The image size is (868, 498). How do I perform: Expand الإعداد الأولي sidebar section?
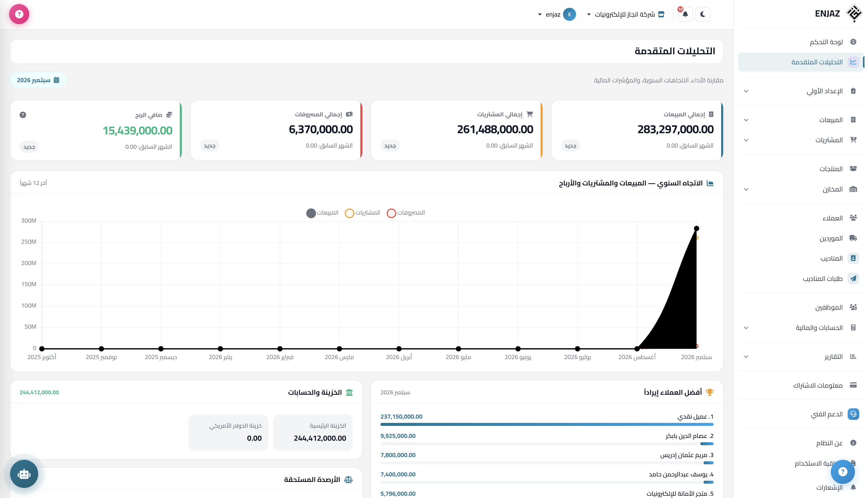click(x=801, y=91)
